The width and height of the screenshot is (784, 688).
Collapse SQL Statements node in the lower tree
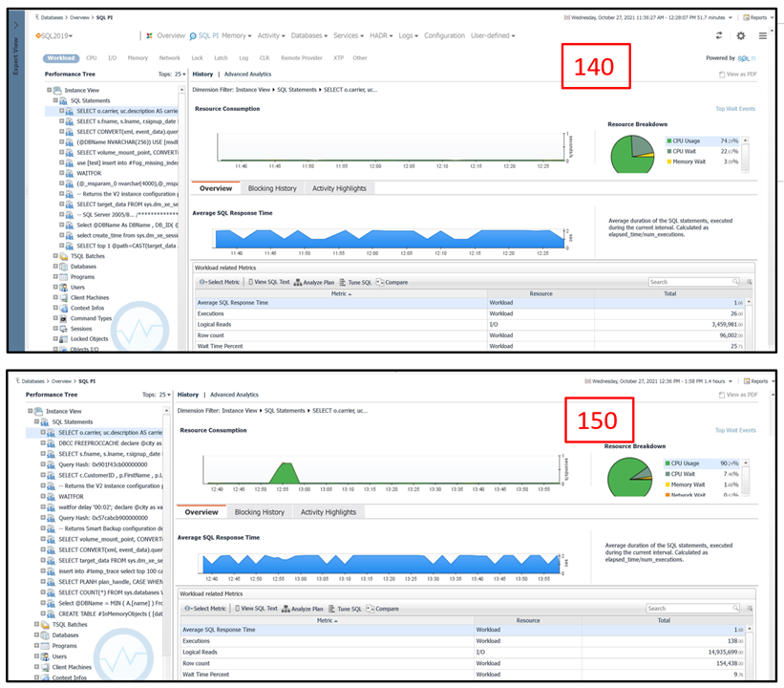coord(36,421)
